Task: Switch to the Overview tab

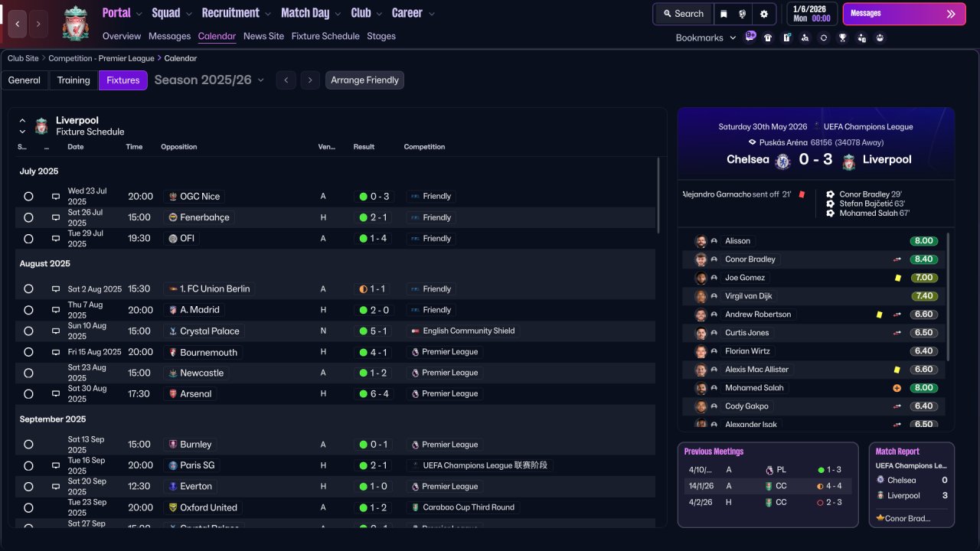Action: tap(122, 36)
